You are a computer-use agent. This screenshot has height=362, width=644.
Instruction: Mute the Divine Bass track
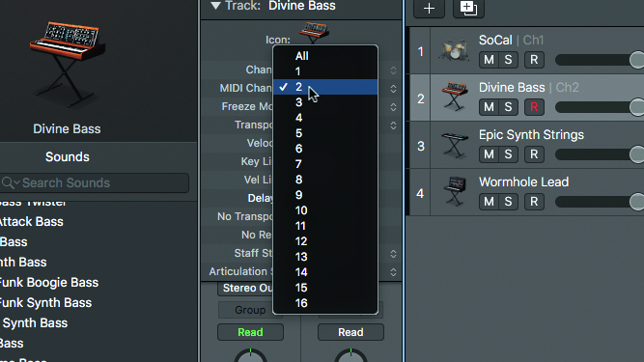pyautogui.click(x=489, y=107)
